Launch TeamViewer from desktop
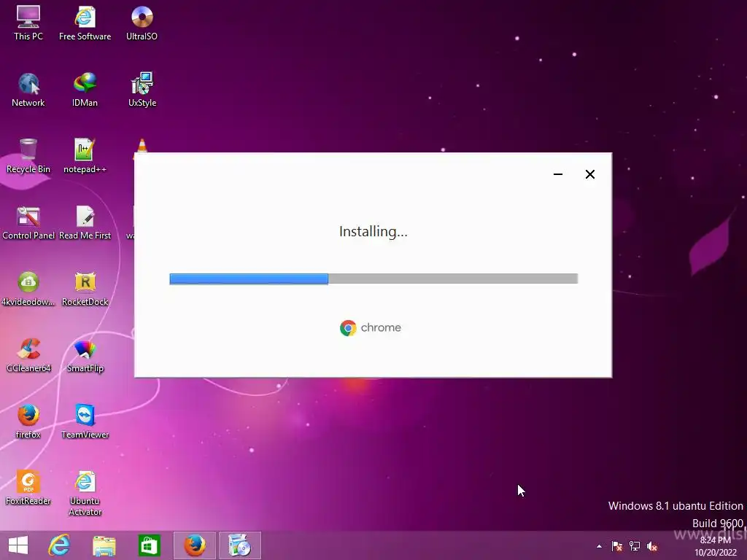This screenshot has height=560, width=747. [x=85, y=421]
